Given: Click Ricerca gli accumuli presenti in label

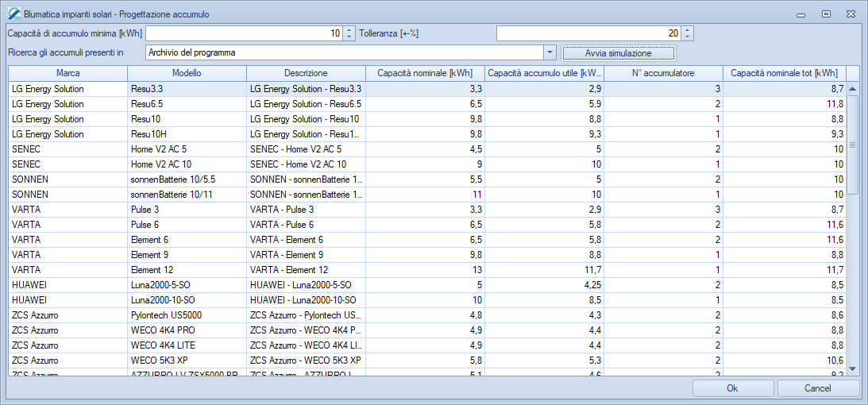Looking at the screenshot, I should click(65, 52).
